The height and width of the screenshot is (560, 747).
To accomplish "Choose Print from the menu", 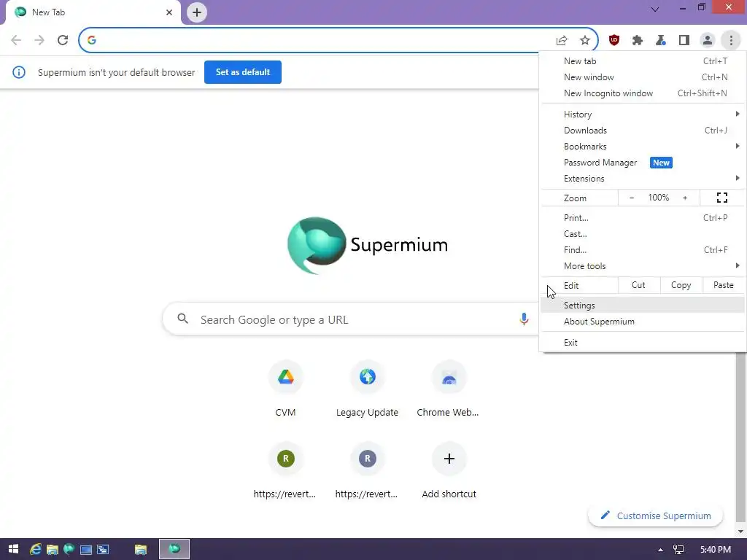I will (x=642, y=217).
